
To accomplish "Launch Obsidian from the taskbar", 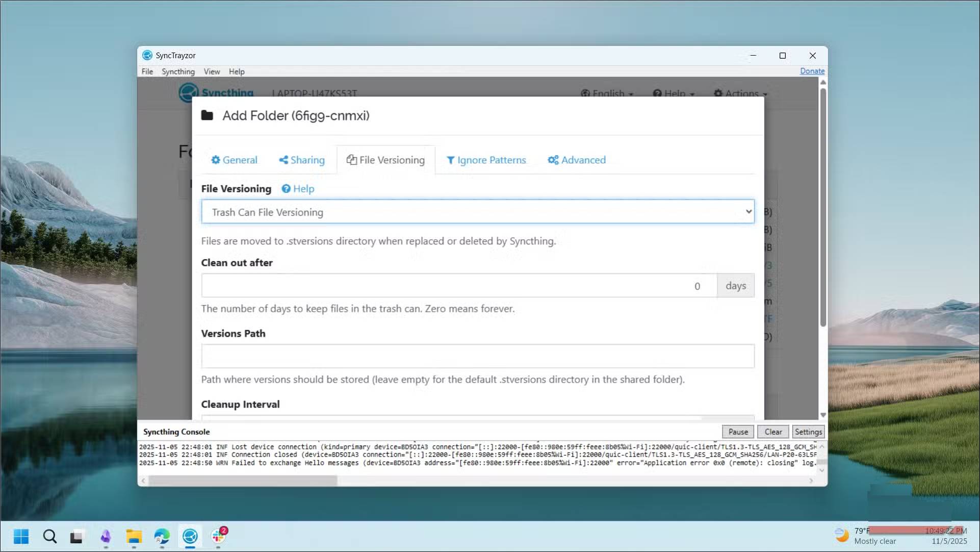I will point(106,537).
